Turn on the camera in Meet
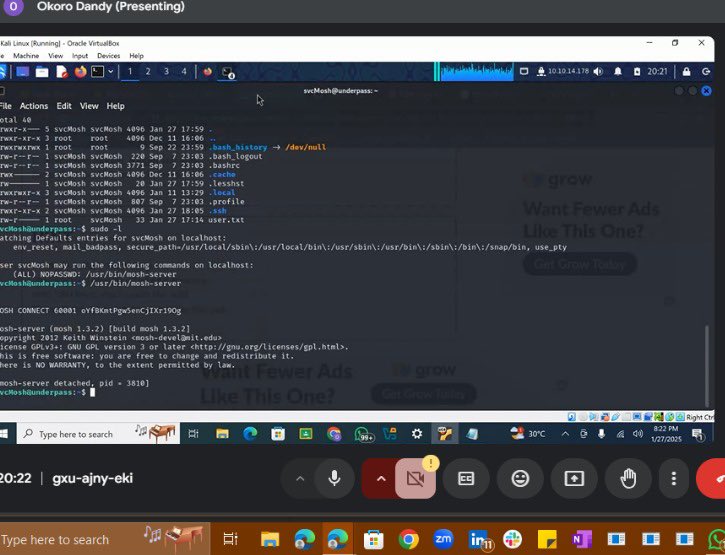This screenshot has width=725, height=555. [x=415, y=478]
